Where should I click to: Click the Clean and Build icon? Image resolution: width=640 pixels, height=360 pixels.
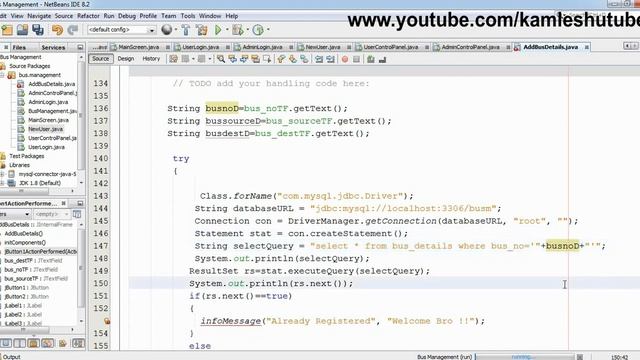tap(202, 30)
